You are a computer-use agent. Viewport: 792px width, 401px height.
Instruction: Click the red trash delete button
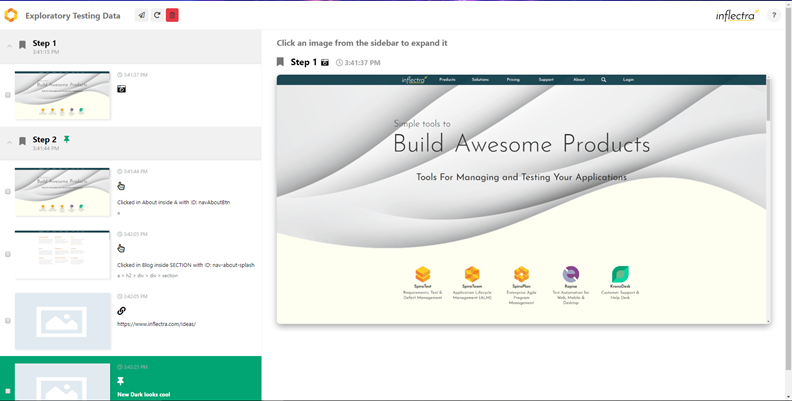point(172,15)
